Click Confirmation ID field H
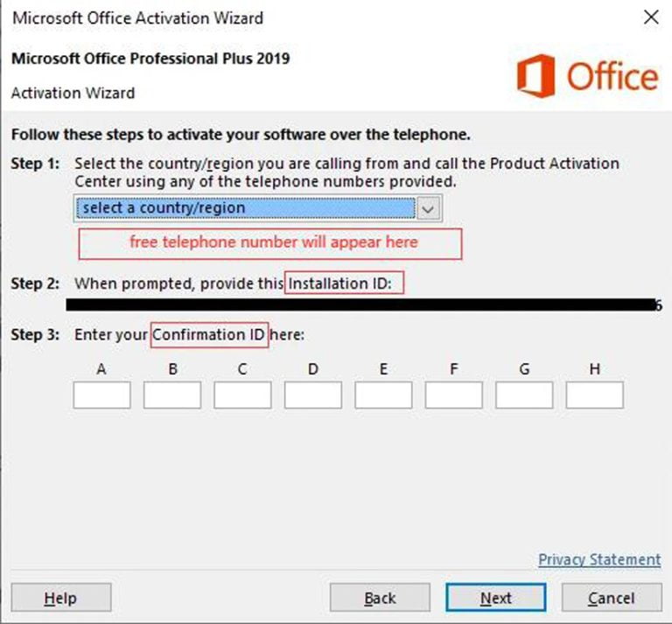The width and height of the screenshot is (672, 624). point(594,395)
